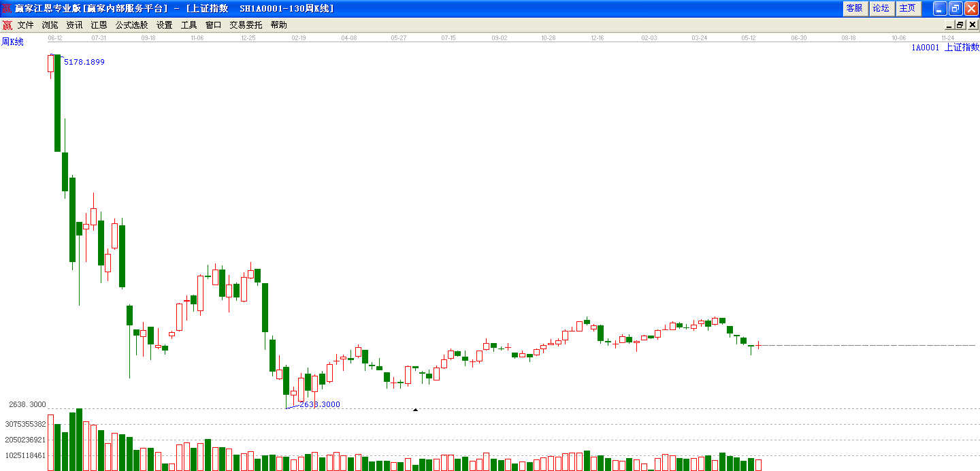Click the 09-02 date on the time axis
The image size is (980, 471).
[500, 38]
